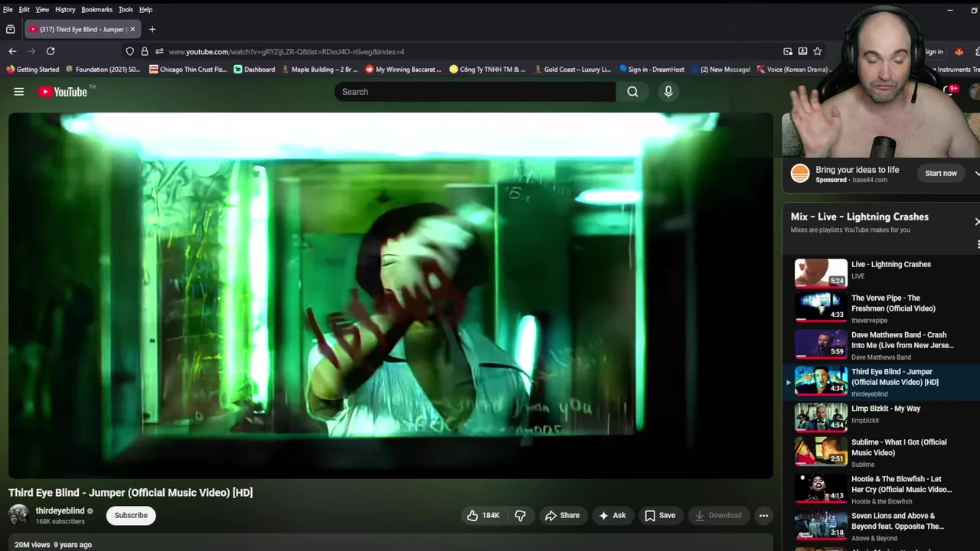The width and height of the screenshot is (980, 551).
Task: Click the Share button
Action: 562,516
